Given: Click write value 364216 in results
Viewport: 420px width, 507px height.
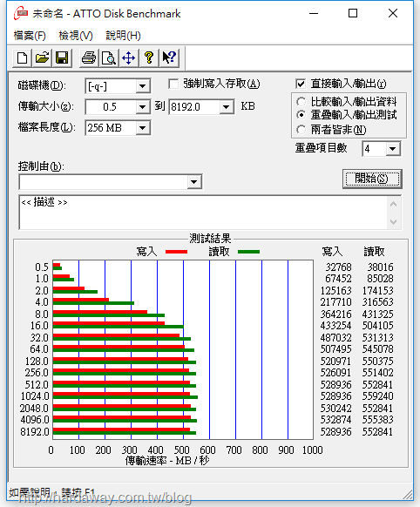Looking at the screenshot, I should click(x=335, y=314).
